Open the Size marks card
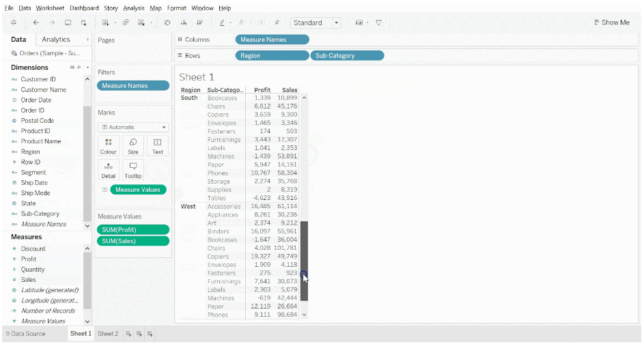 point(133,146)
